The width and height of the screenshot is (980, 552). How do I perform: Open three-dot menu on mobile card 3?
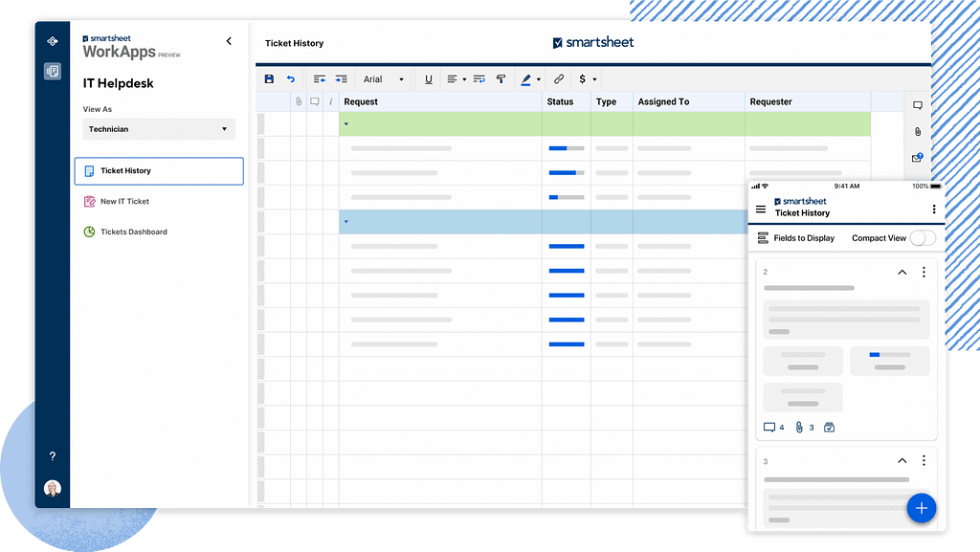tap(924, 461)
